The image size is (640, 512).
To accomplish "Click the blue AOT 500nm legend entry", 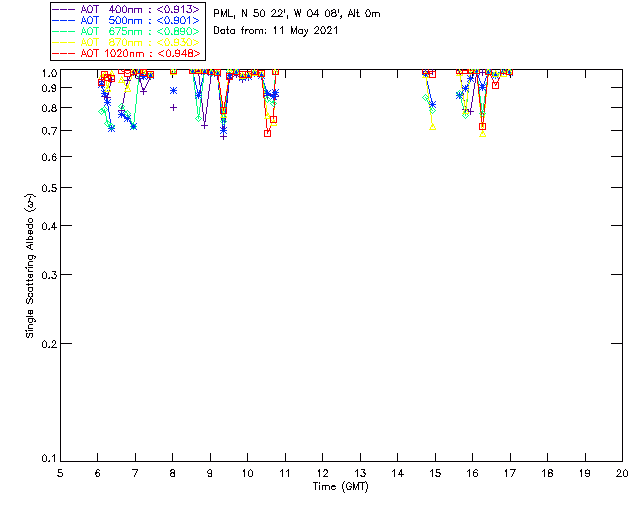I will pyautogui.click(x=127, y=20).
